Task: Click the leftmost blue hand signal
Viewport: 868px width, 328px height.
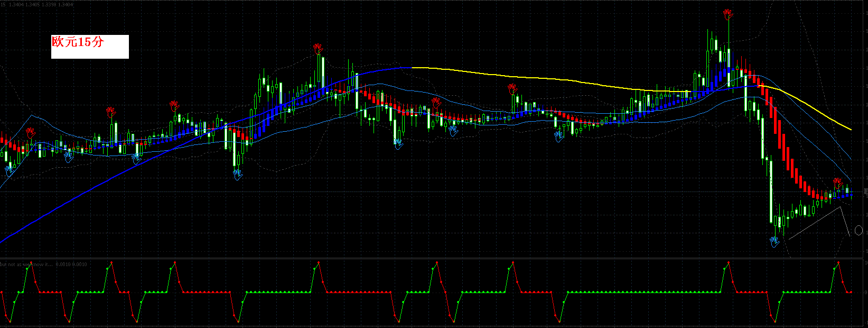Action: point(9,170)
